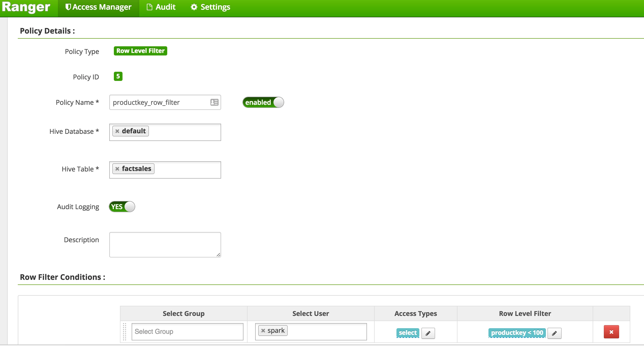Remove the spark user tag
This screenshot has height=346, width=644.
(x=263, y=331)
